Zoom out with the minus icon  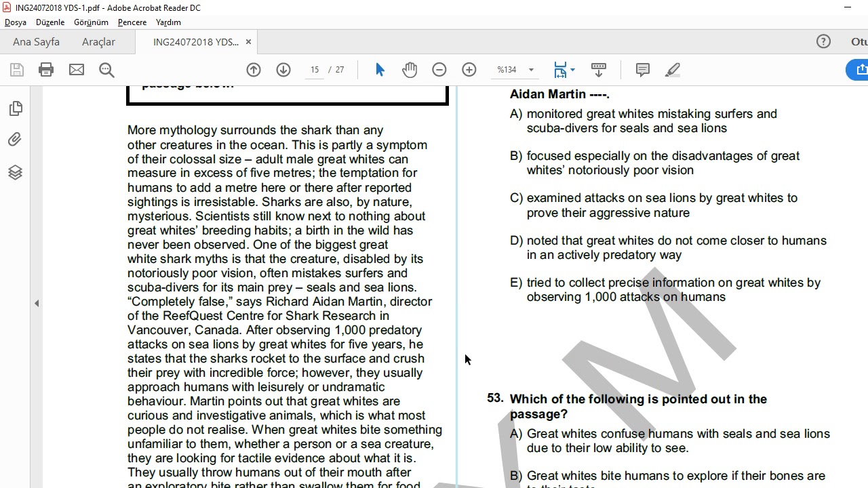click(439, 70)
